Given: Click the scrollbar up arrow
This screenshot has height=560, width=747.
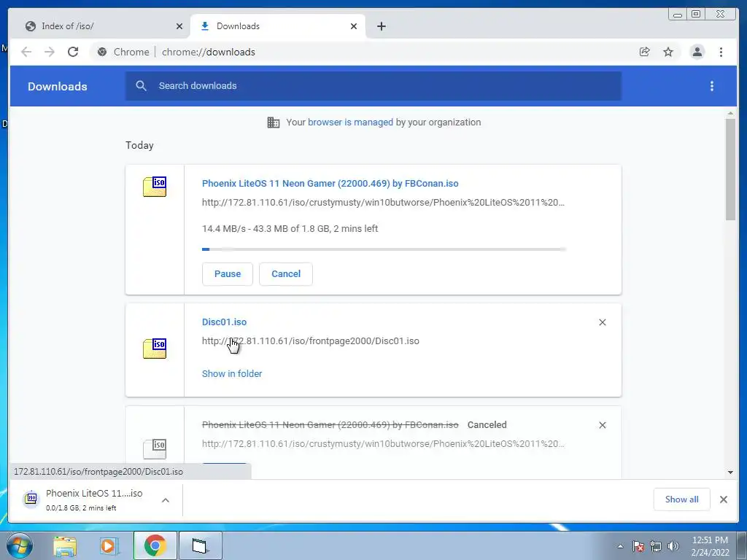Looking at the screenshot, I should pyautogui.click(x=730, y=113).
